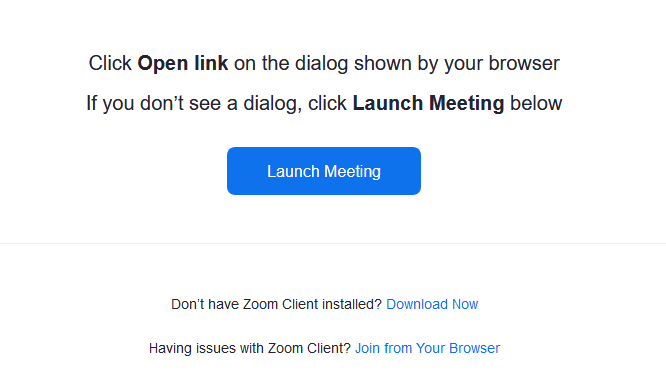The image size is (666, 383).
Task: Click the blue Launch Meeting button
Action: click(324, 171)
